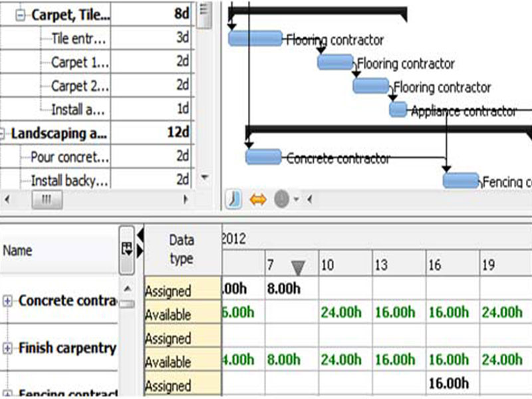Click the Tile entry Gantt bar
The width and height of the screenshot is (532, 399).
pyautogui.click(x=255, y=39)
